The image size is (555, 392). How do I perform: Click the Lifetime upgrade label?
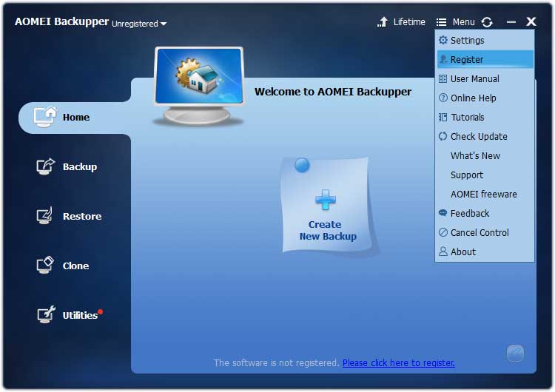(x=409, y=22)
